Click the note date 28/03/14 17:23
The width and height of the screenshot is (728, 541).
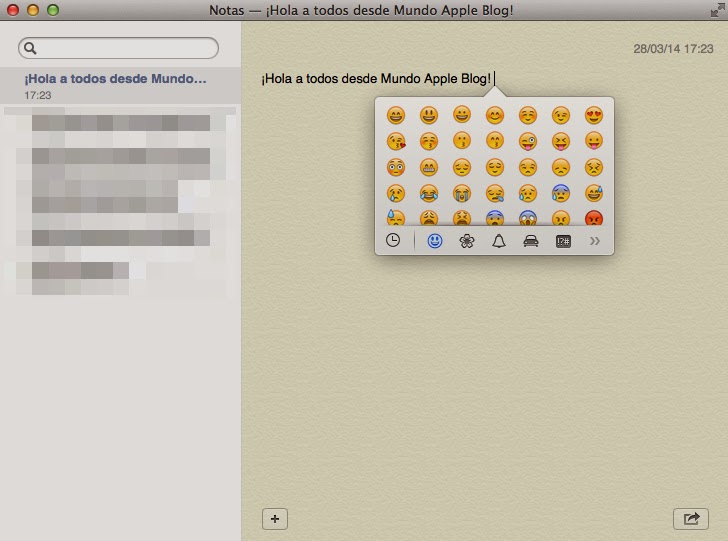tap(673, 49)
